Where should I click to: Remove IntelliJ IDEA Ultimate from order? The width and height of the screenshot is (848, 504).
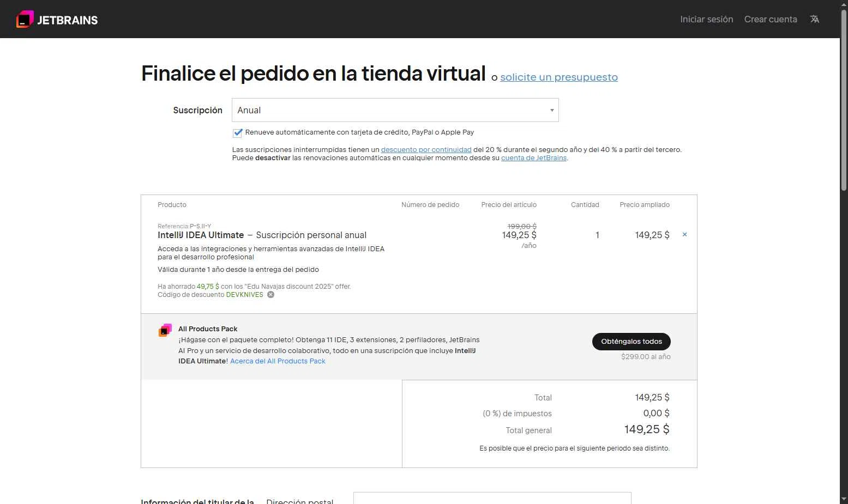[684, 234]
